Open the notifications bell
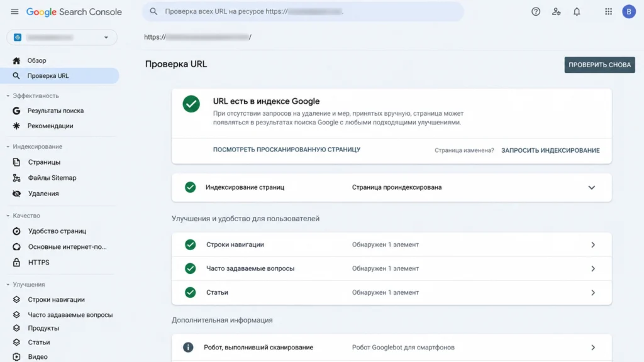Image resolution: width=644 pixels, height=362 pixels. 577,11
